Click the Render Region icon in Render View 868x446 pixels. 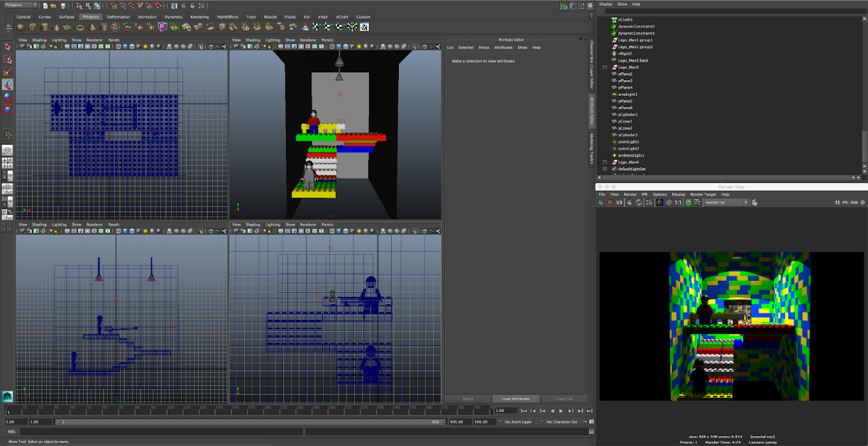pos(610,202)
